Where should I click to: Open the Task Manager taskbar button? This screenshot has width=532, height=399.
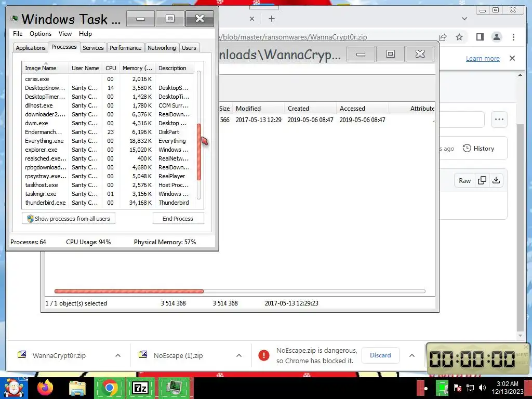click(x=174, y=388)
